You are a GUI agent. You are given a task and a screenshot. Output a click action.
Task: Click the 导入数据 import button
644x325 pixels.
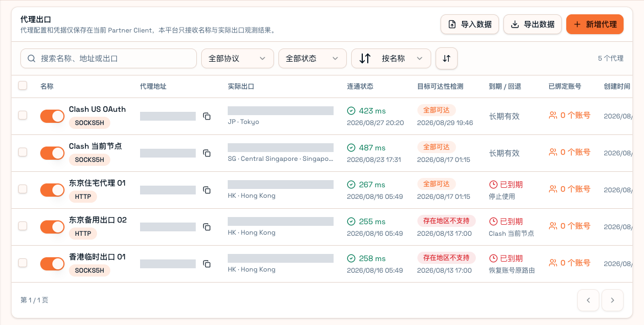470,24
